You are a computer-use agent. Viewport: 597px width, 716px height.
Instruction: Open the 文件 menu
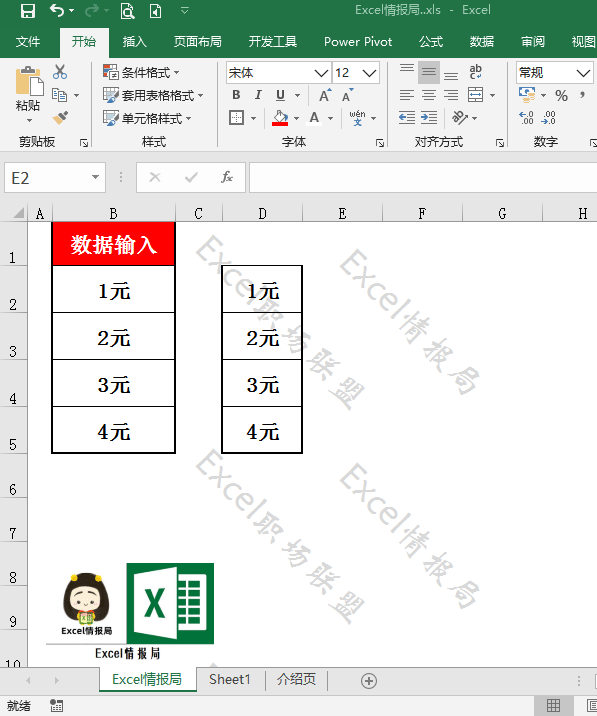pos(27,42)
